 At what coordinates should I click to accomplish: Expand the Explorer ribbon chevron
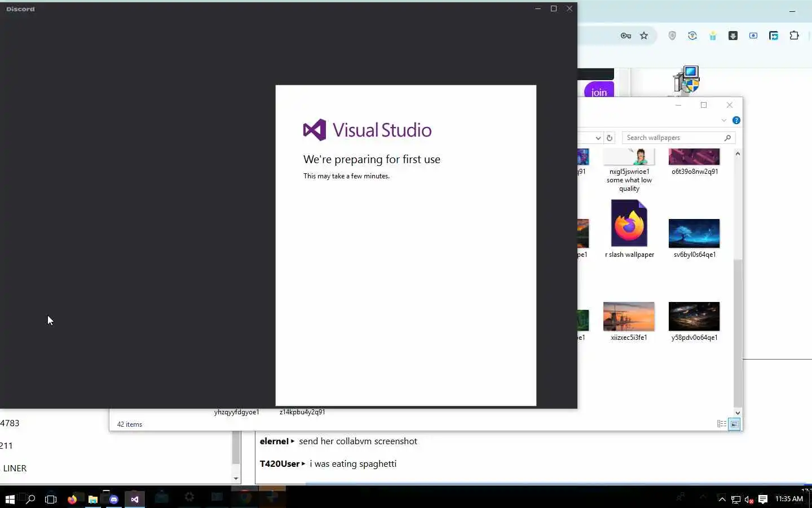724,120
